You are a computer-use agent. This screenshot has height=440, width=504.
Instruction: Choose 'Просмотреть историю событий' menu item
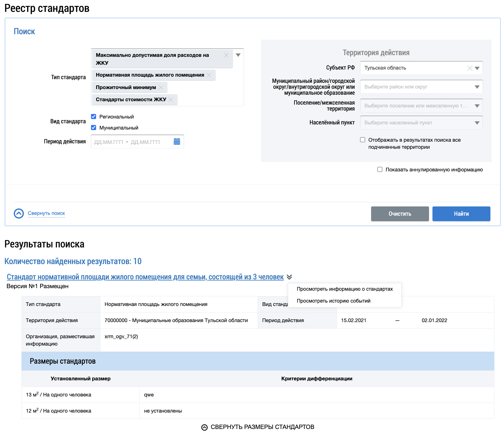[333, 301]
